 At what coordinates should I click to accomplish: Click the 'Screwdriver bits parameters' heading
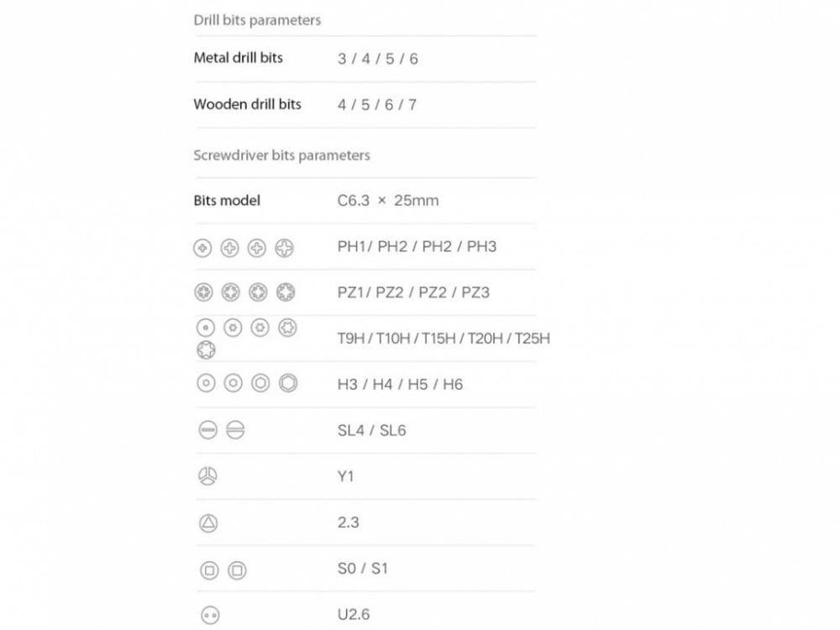click(281, 155)
